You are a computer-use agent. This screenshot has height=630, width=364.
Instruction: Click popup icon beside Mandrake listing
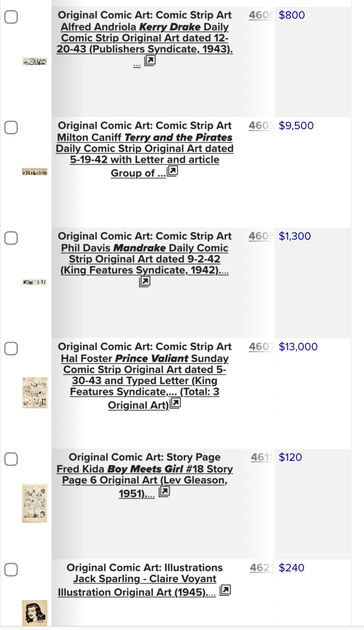145,282
